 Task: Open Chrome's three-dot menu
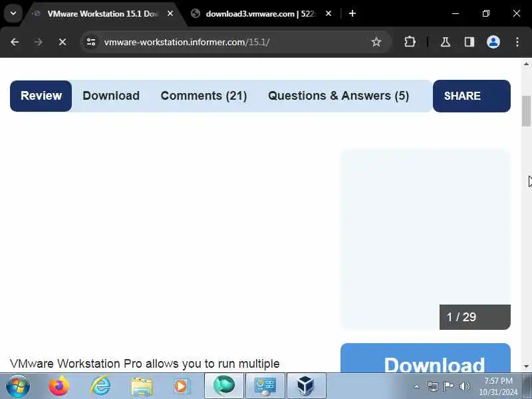tap(517, 42)
